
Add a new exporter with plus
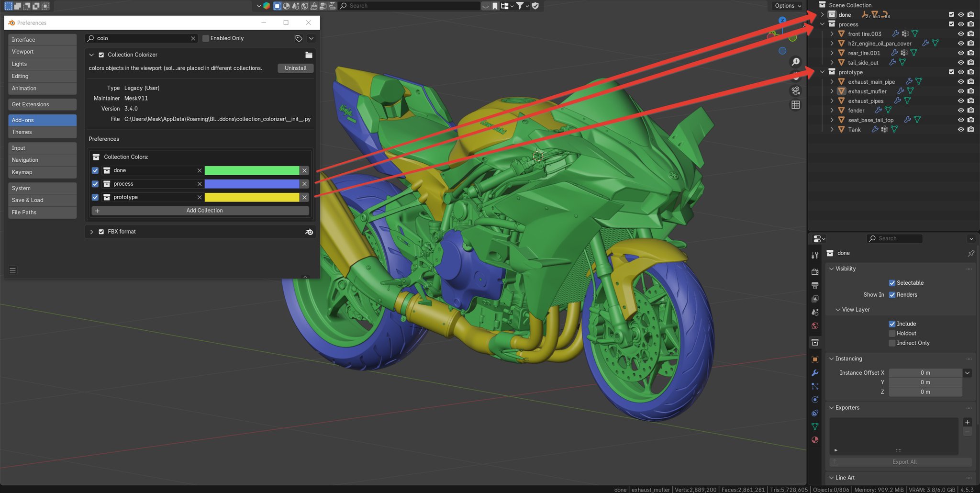(967, 422)
